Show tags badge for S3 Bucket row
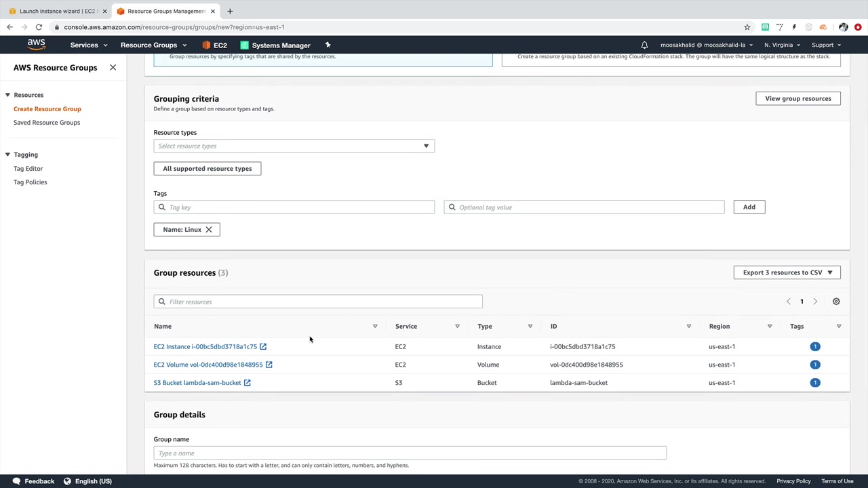868x488 pixels. 815,383
